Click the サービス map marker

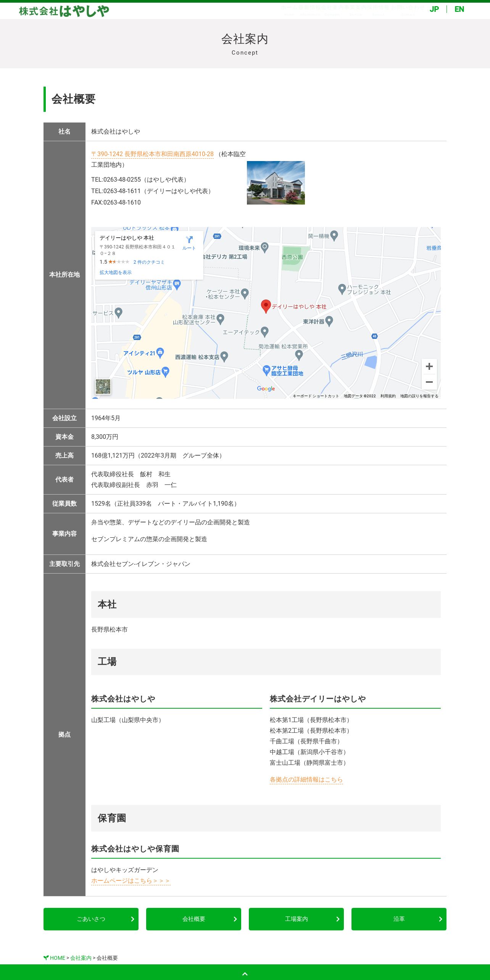click(119, 313)
